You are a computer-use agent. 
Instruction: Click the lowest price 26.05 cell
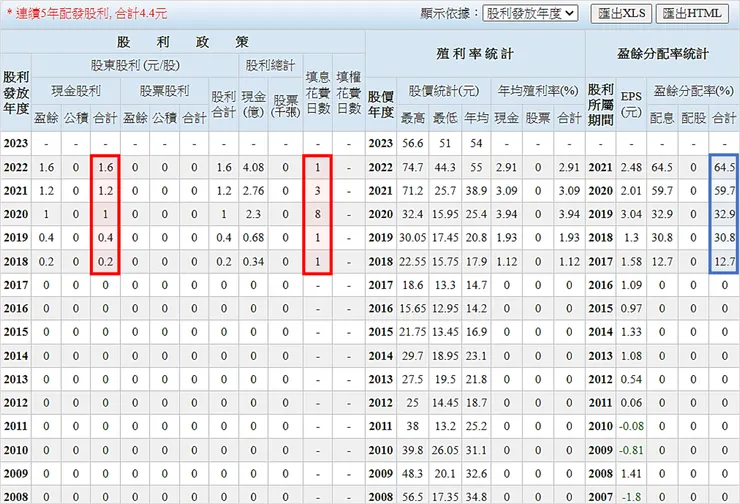pyautogui.click(x=445, y=450)
